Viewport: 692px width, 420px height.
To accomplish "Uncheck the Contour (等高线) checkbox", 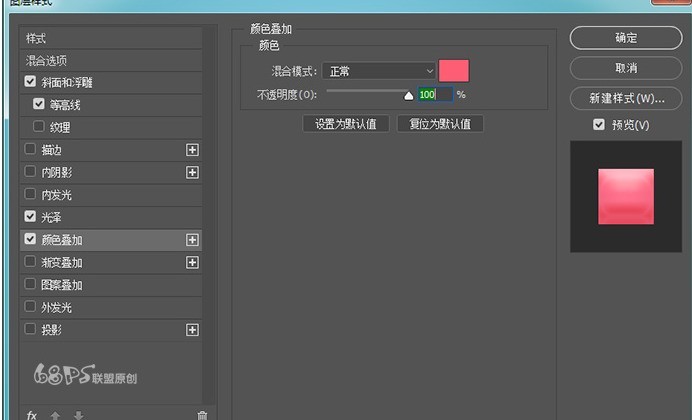I will click(x=39, y=104).
